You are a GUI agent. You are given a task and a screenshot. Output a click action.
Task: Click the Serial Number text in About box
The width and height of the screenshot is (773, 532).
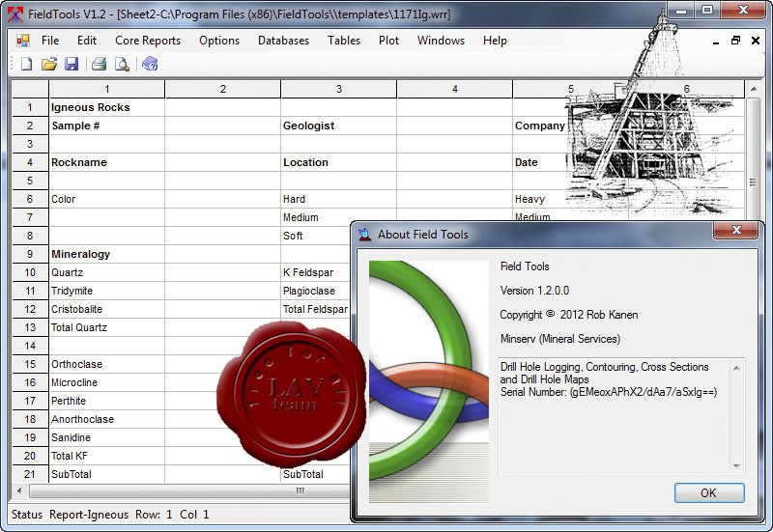coord(609,392)
